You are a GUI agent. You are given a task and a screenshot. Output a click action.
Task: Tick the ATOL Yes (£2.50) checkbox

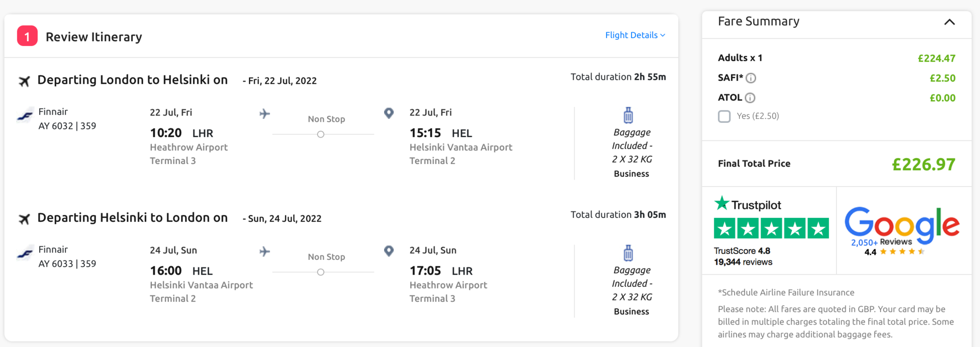point(724,116)
